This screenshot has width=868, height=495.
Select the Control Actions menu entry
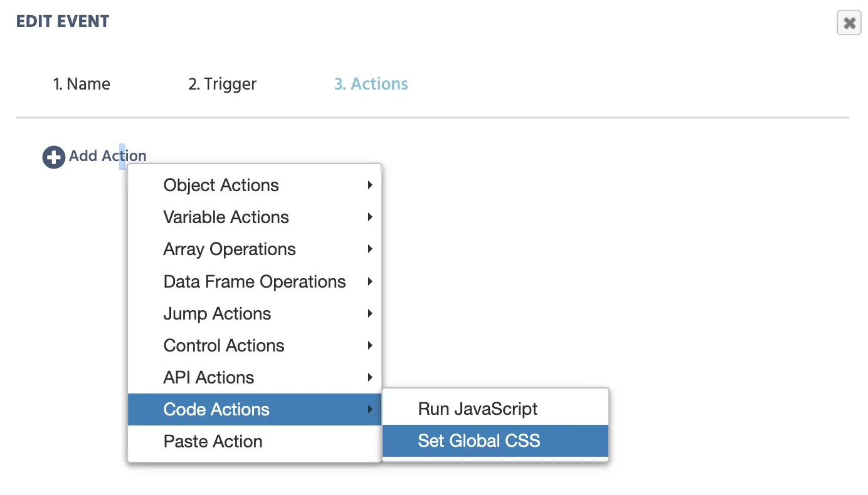tap(224, 346)
